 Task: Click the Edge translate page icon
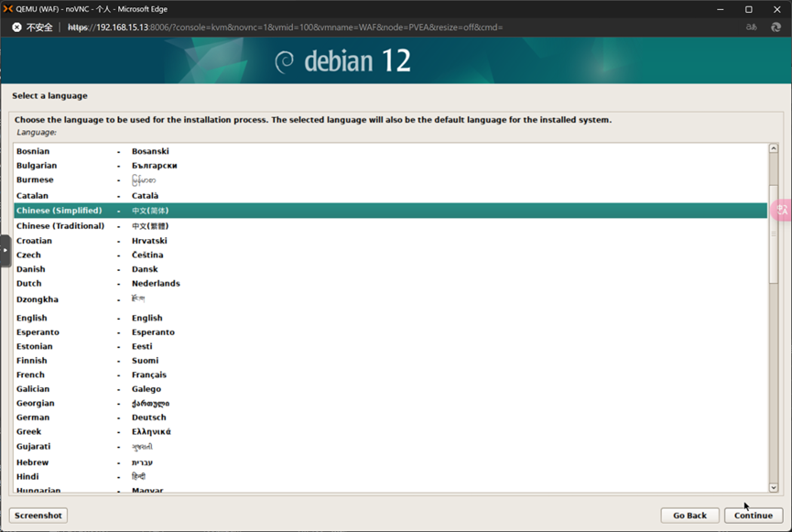coord(781,210)
